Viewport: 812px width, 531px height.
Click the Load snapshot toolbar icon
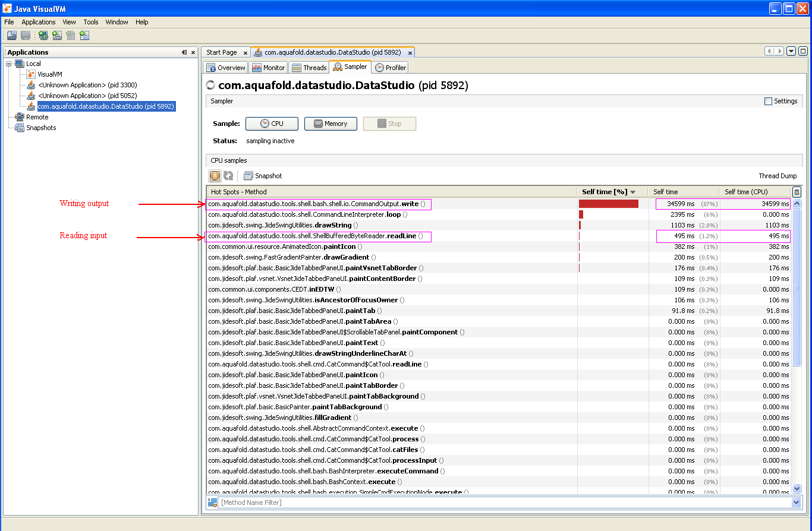pos(12,36)
